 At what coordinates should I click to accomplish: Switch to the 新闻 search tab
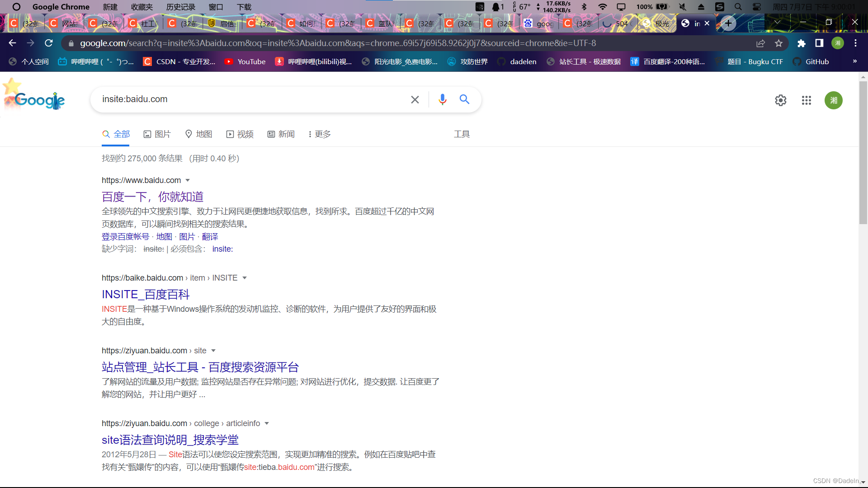tap(281, 134)
